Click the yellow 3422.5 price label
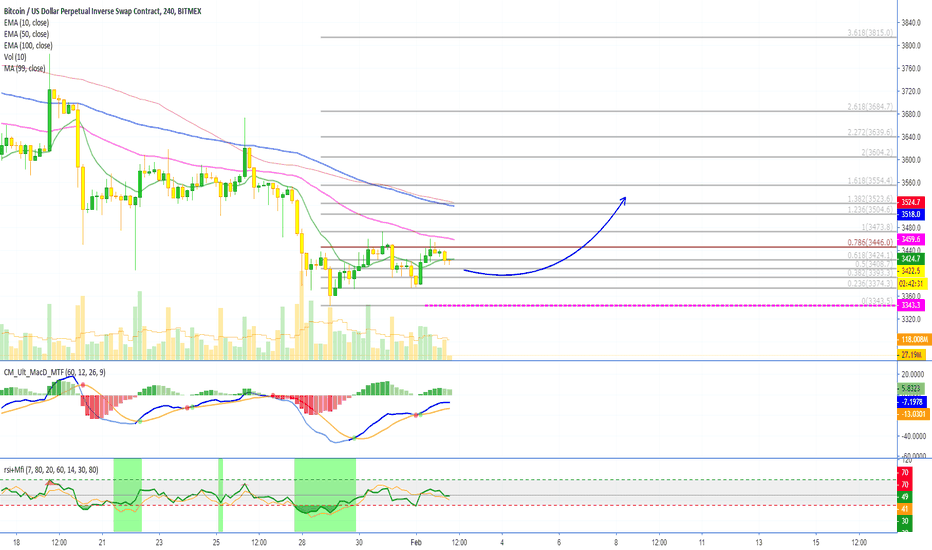This screenshot has height=550, width=932. tap(911, 271)
